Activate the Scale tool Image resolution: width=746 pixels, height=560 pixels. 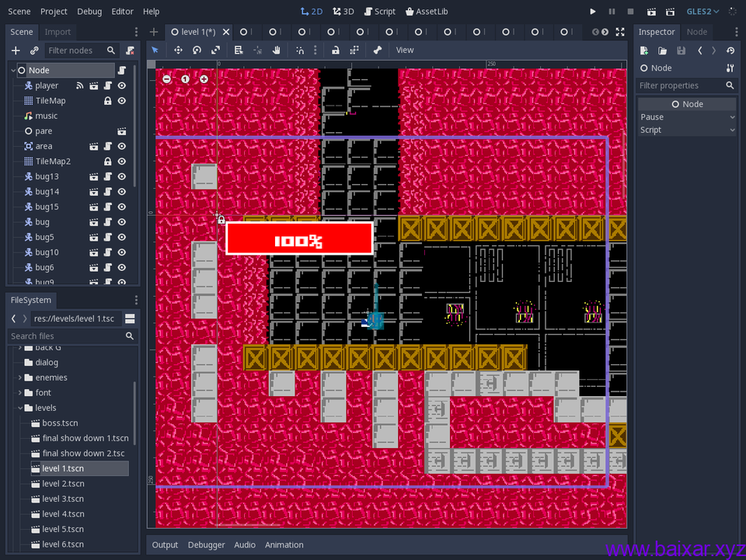pos(217,50)
